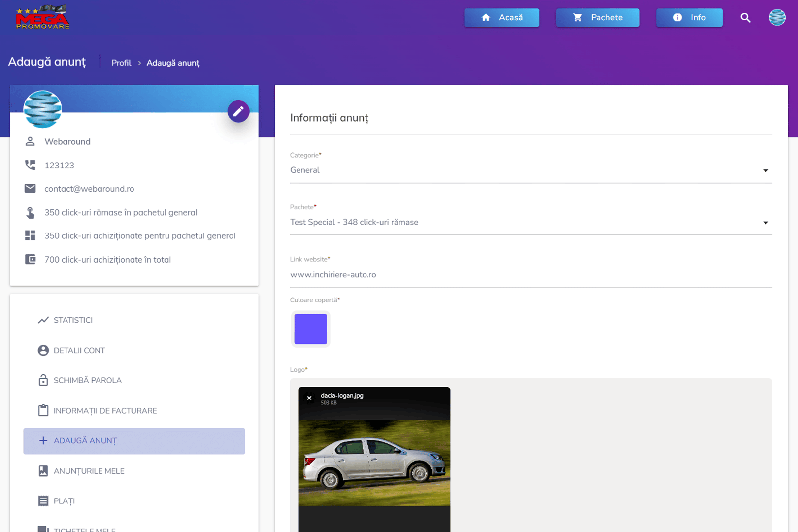Click the large globe profile picture

pyautogui.click(x=43, y=109)
